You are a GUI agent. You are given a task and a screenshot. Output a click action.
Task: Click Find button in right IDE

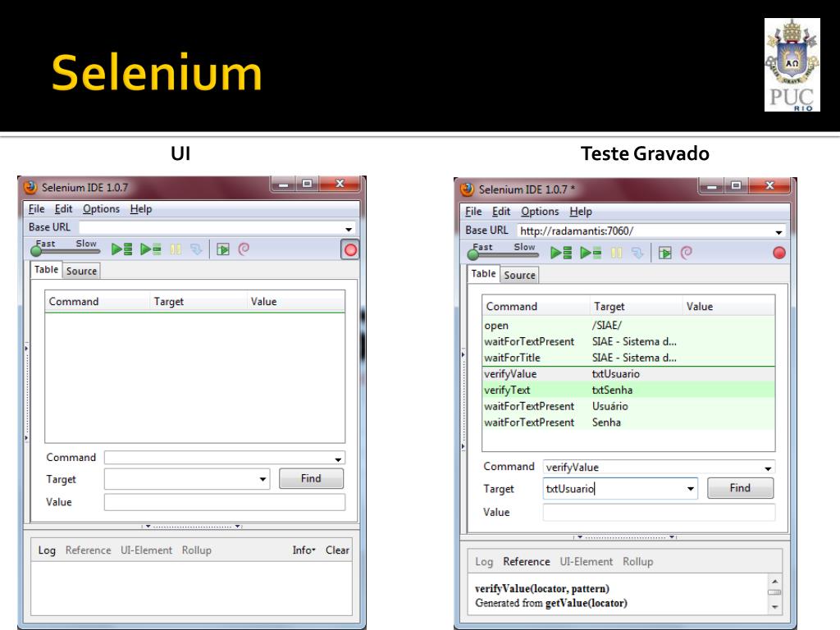(740, 488)
